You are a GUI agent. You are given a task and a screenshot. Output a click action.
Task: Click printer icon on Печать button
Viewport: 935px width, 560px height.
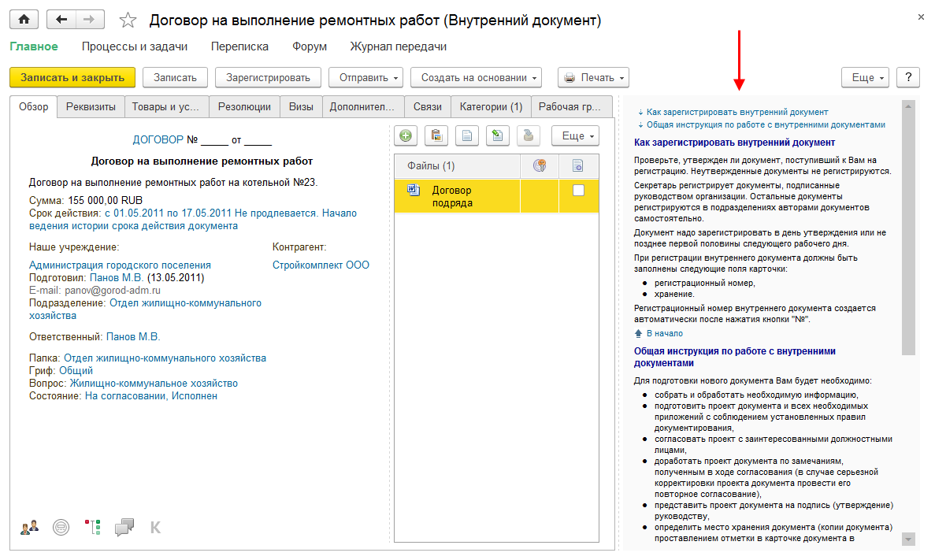tap(570, 77)
